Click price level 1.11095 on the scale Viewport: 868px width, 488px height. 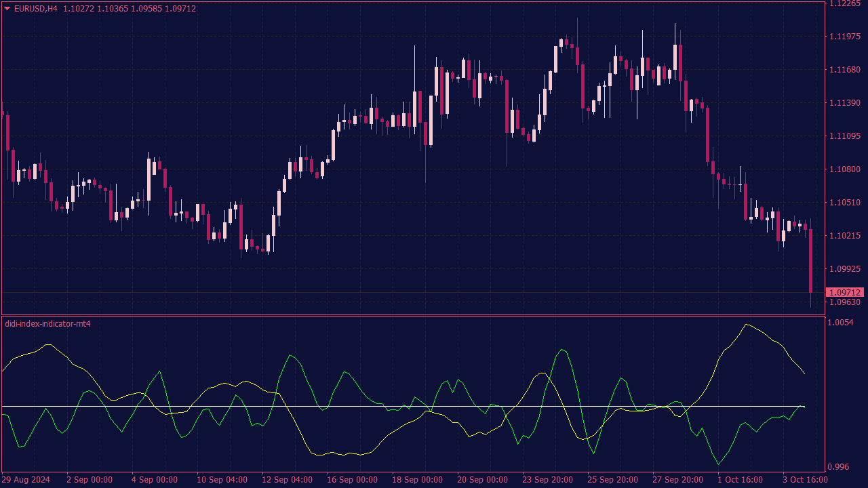click(846, 136)
